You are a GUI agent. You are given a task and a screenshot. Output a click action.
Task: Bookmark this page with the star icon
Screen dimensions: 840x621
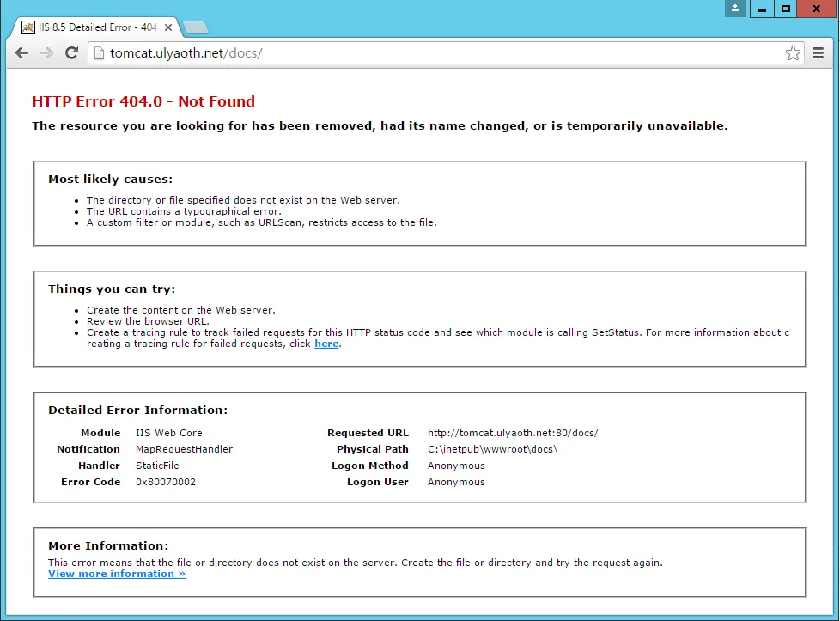click(792, 53)
